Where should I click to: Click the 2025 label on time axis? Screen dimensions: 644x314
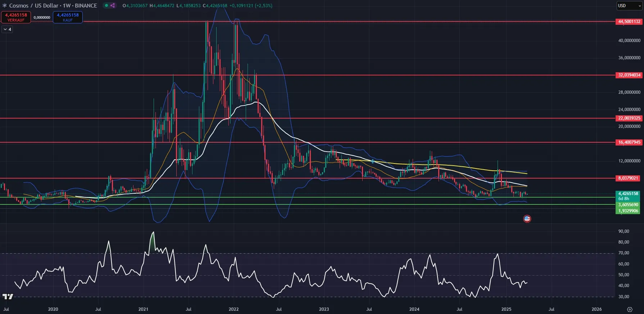click(506, 309)
